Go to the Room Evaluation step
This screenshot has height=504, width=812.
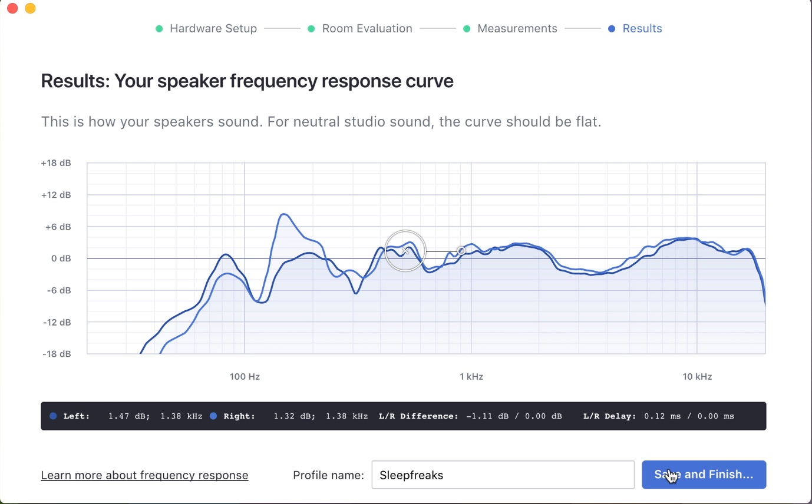point(367,28)
